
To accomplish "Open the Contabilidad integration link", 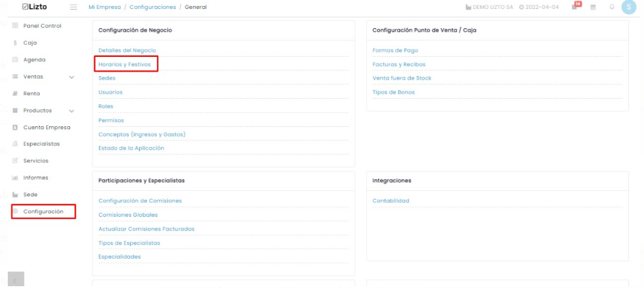I will point(390,201).
